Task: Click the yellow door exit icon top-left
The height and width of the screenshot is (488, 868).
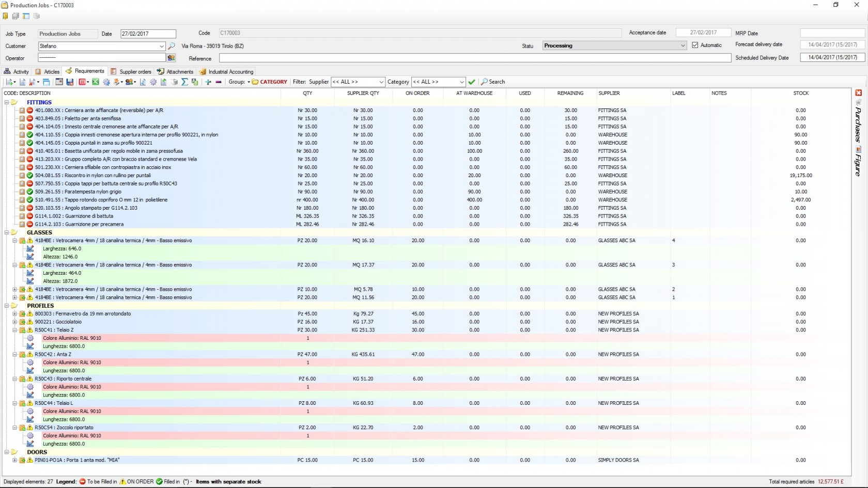Action: click(x=6, y=16)
